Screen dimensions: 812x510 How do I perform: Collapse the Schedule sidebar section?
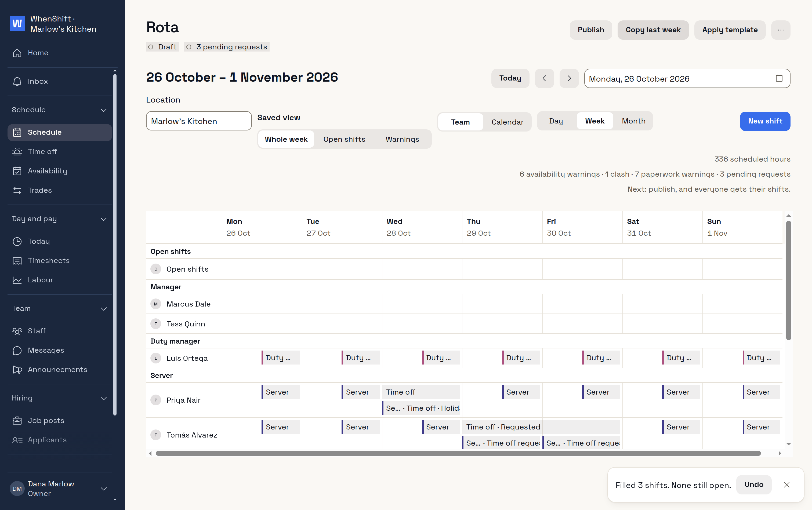pos(104,110)
